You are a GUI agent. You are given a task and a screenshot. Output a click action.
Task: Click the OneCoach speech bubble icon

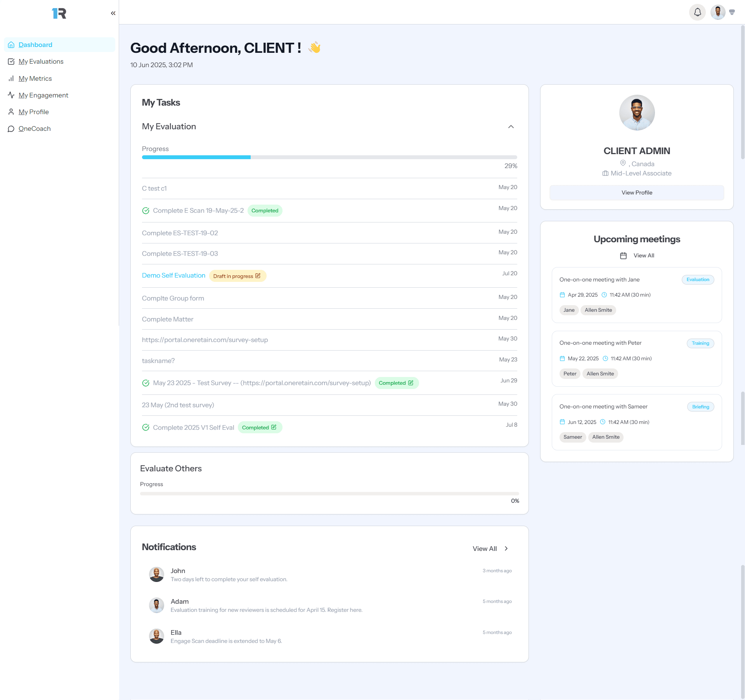[11, 129]
